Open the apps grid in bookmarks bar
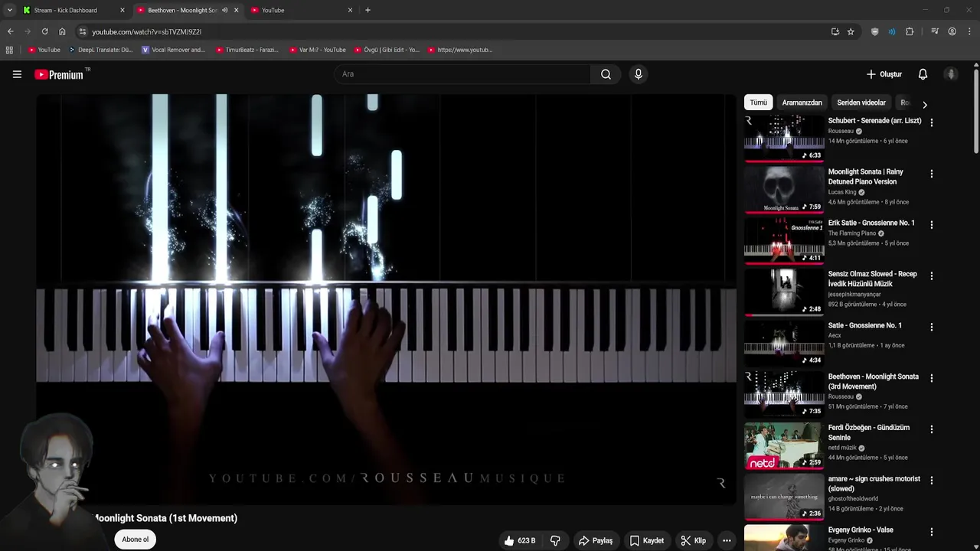 pos(9,50)
